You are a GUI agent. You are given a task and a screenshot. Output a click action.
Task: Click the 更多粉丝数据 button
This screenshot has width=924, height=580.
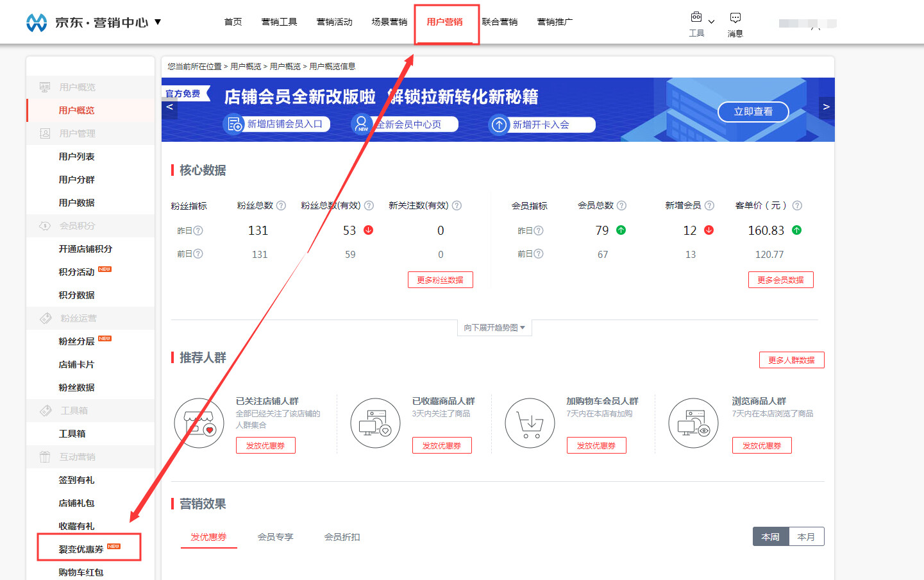pos(441,280)
